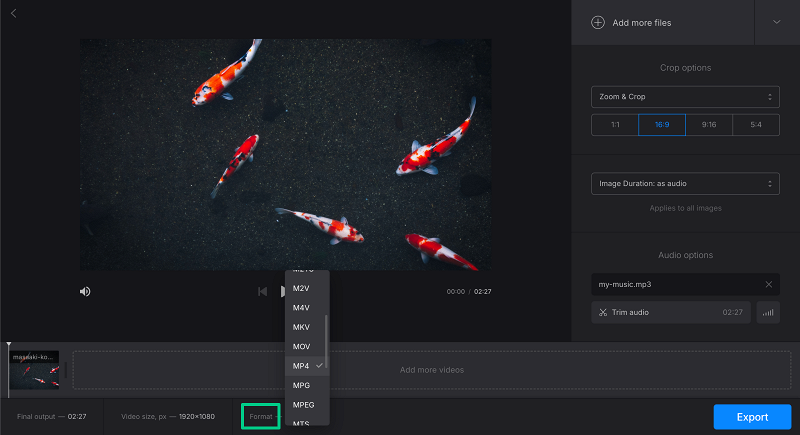Open the Image Duration dropdown

(x=685, y=184)
